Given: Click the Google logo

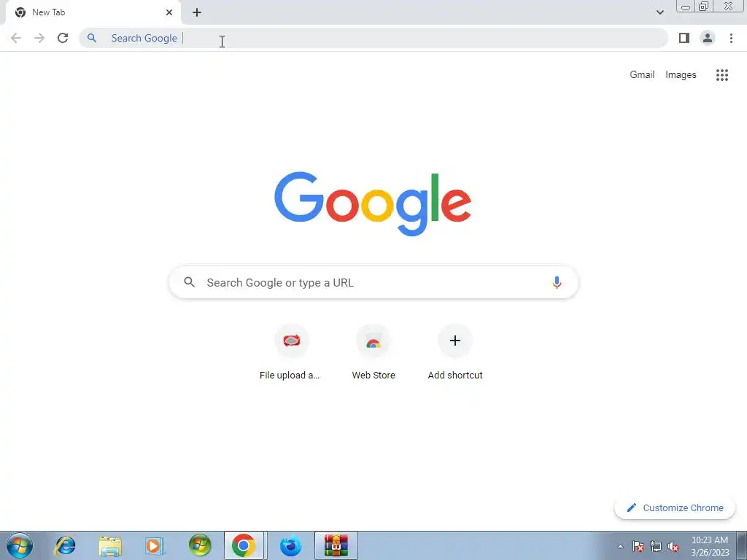Looking at the screenshot, I should click(373, 204).
